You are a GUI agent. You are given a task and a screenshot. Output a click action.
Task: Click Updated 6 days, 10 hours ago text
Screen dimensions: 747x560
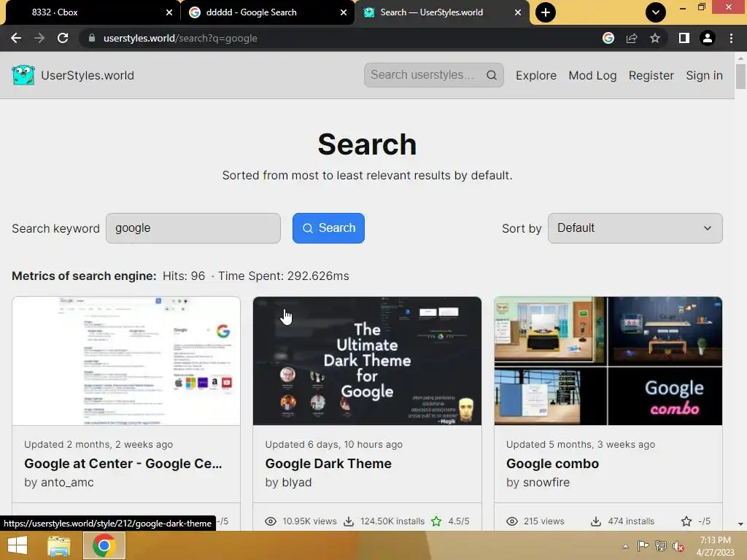point(334,444)
